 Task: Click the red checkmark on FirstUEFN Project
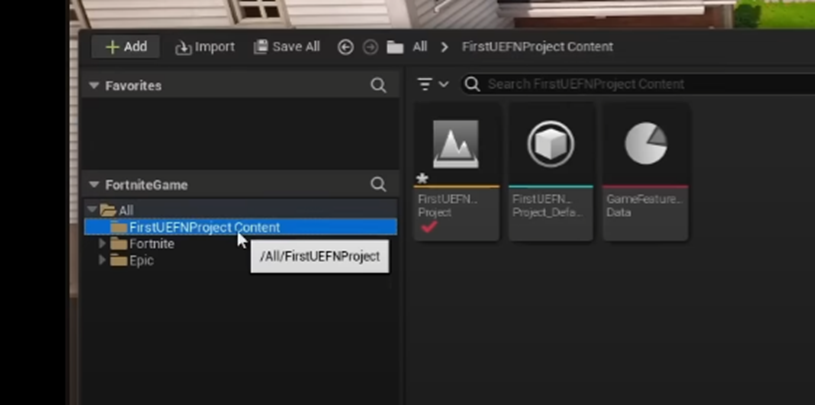(x=429, y=227)
